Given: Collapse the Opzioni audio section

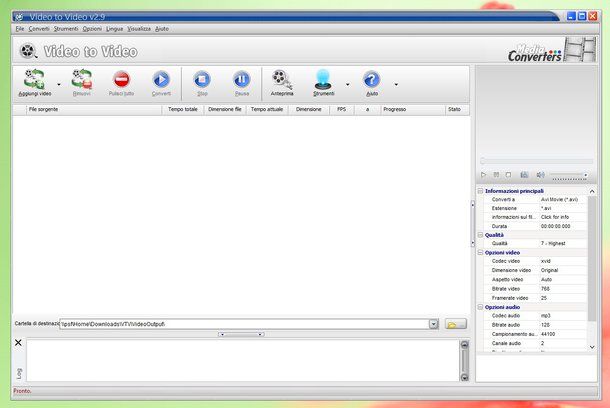Looking at the screenshot, I should (480, 307).
